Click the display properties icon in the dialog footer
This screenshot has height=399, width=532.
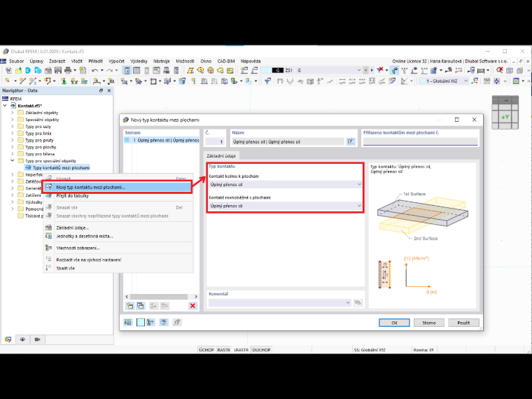(x=151, y=322)
